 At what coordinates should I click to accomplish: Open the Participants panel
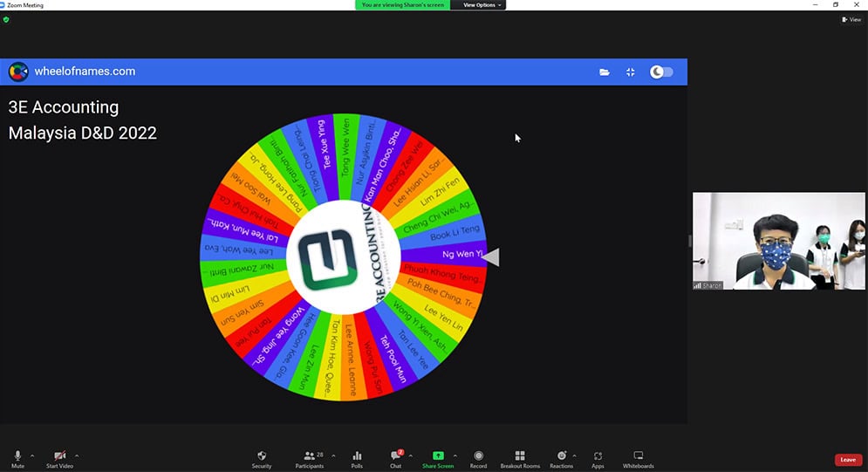coord(310,459)
